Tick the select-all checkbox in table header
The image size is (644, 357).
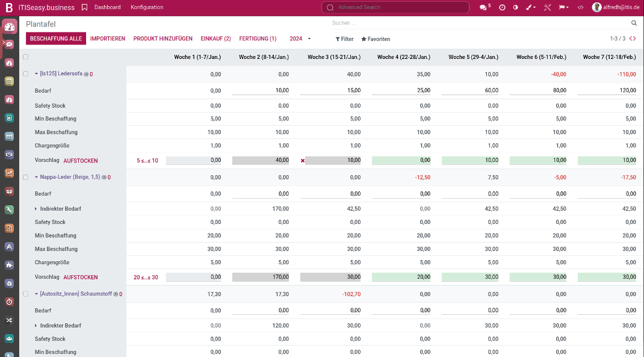tap(25, 57)
